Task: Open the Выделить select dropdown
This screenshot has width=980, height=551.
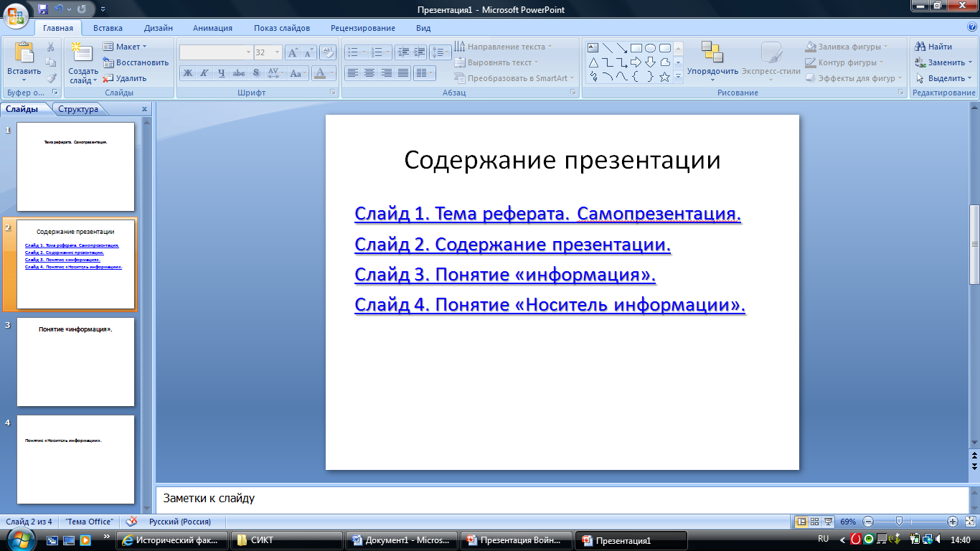Action: coord(943,78)
